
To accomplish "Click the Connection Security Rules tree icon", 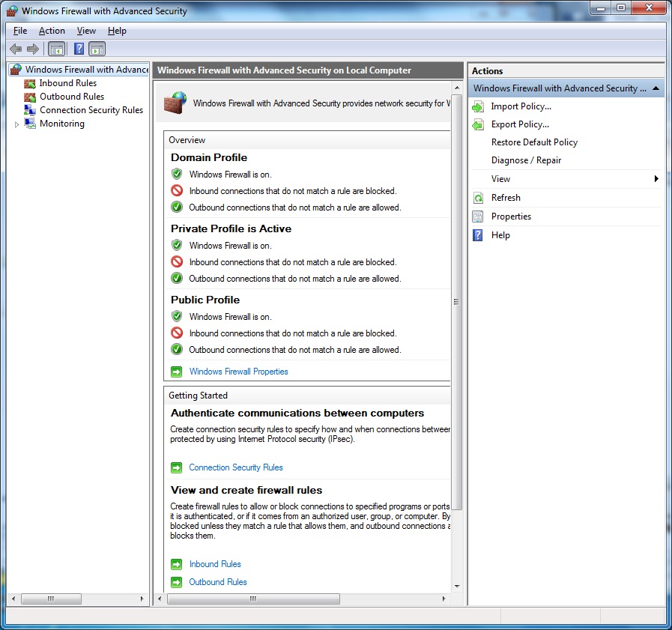I will pos(30,110).
